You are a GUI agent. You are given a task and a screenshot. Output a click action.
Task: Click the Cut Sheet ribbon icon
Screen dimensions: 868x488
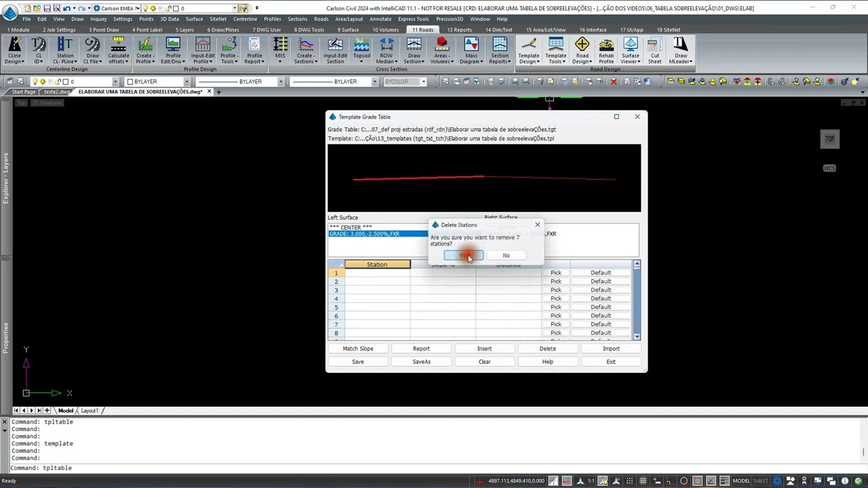coord(654,51)
